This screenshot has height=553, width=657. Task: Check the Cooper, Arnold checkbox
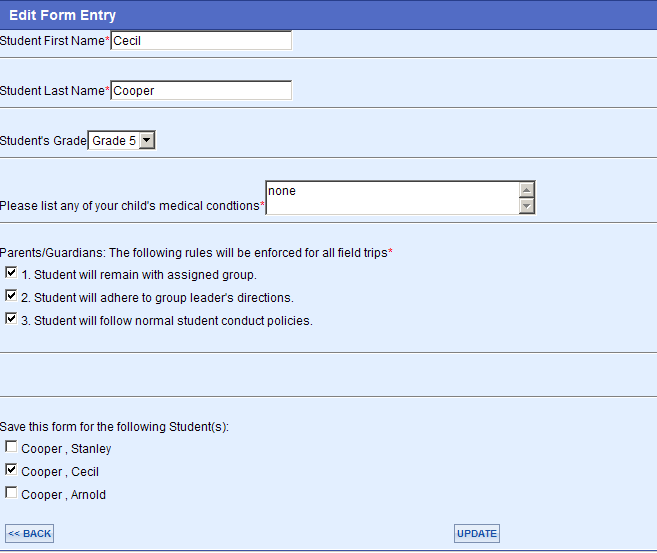[x=11, y=493]
